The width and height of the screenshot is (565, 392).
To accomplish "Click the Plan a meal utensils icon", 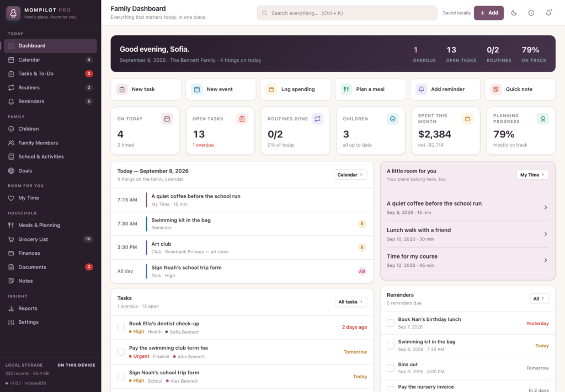I will 347,89.
